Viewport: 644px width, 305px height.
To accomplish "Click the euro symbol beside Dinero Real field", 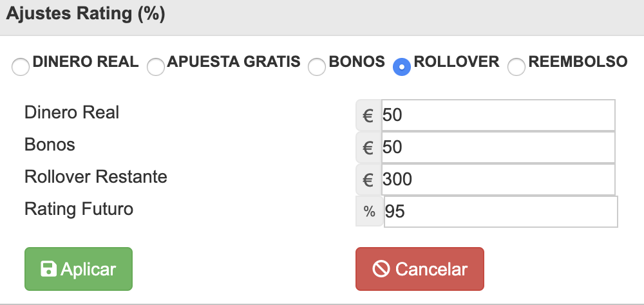I will tap(368, 115).
